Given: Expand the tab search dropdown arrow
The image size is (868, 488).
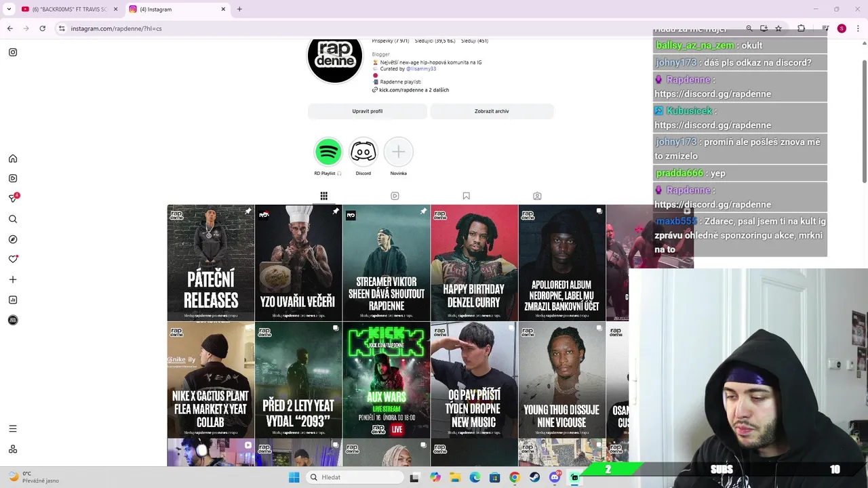Looking at the screenshot, I should point(8,9).
